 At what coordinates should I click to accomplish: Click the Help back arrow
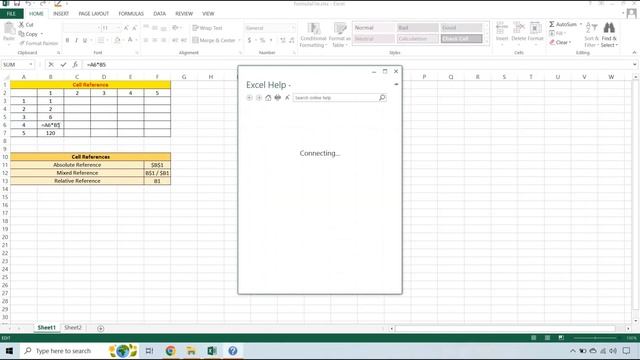(249, 98)
